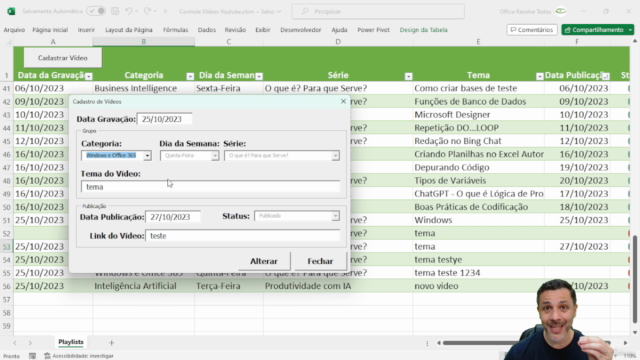Click the vertical scrollbar thumb
The height and width of the screenshot is (360, 640).
click(635, 279)
